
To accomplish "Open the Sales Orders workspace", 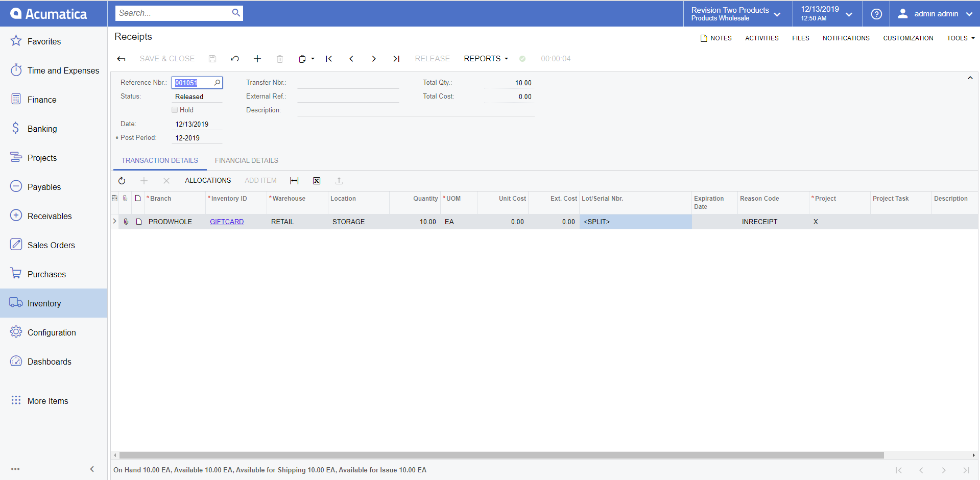I will [x=54, y=245].
